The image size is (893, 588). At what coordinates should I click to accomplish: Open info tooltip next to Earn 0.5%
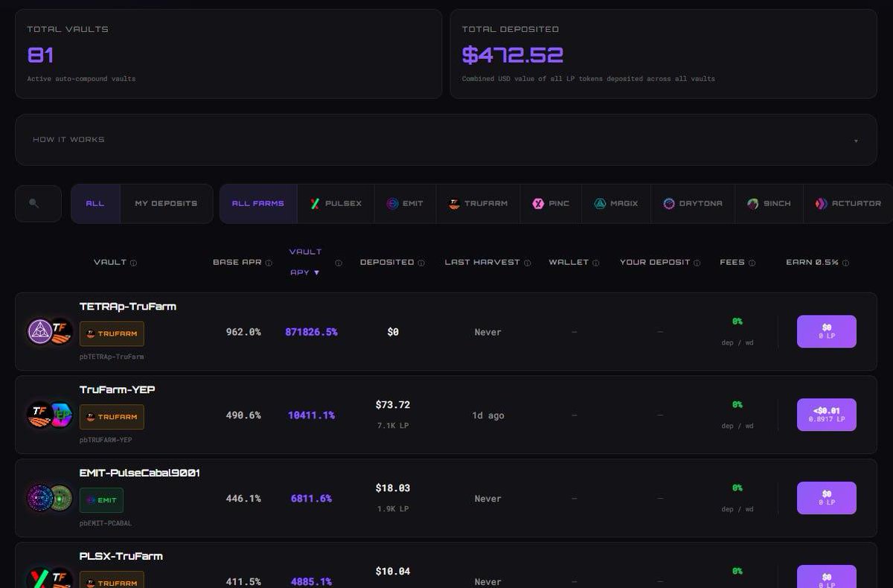click(x=845, y=263)
